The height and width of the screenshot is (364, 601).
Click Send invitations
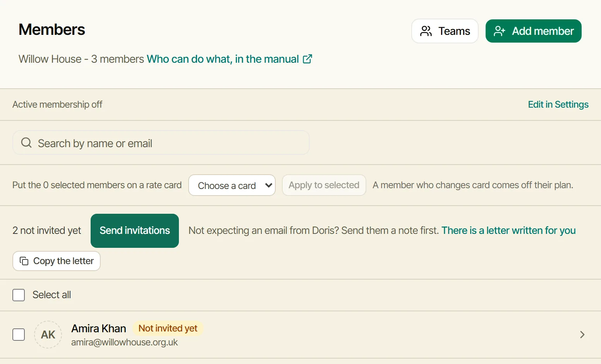pos(135,231)
